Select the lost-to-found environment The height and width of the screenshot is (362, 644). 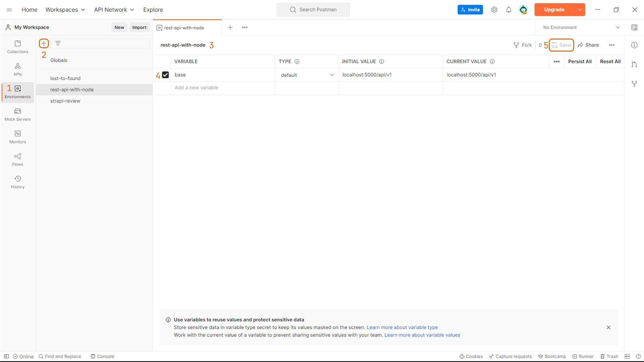[94, 78]
